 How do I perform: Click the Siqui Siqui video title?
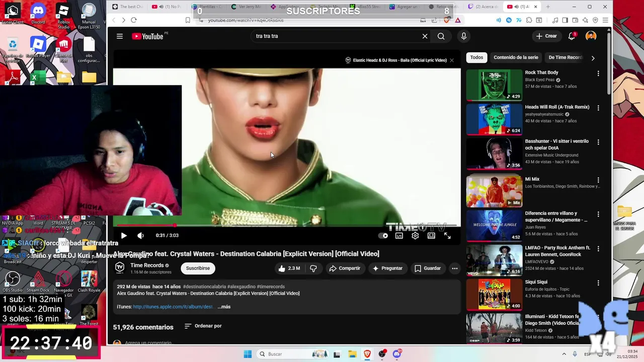pos(536,282)
